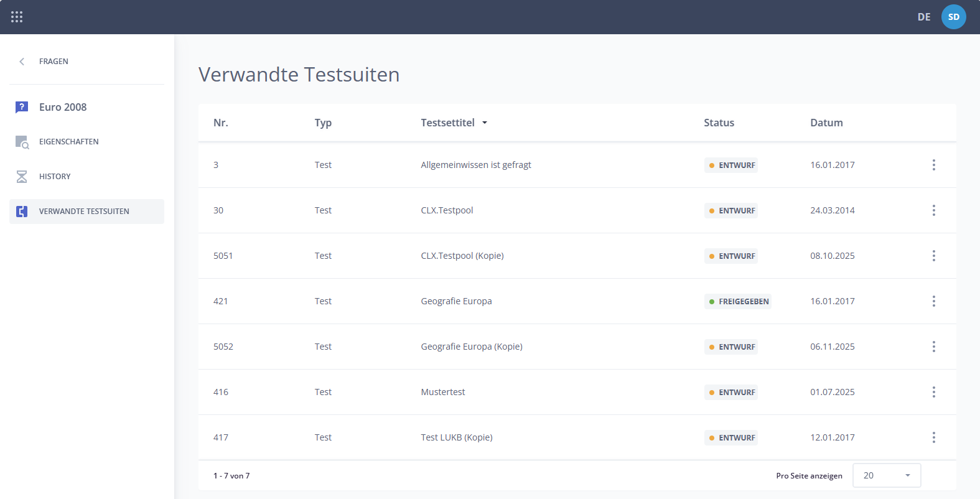Open the History sidebar item
Viewport: 980px width, 499px height.
click(x=55, y=177)
